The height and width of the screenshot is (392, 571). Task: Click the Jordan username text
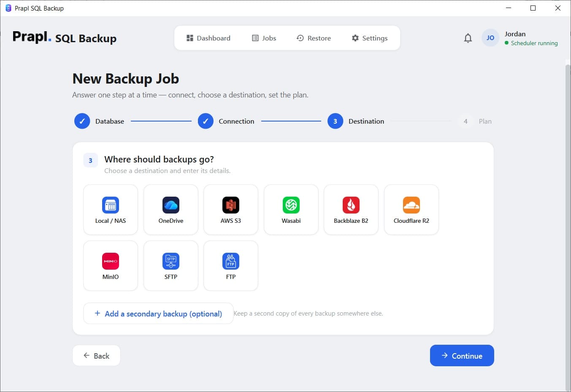coord(515,34)
